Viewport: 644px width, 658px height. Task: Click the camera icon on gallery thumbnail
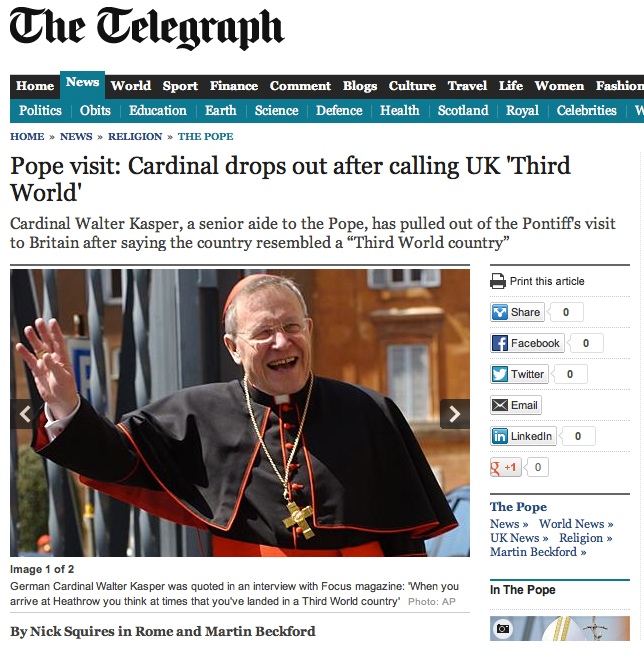(x=502, y=629)
